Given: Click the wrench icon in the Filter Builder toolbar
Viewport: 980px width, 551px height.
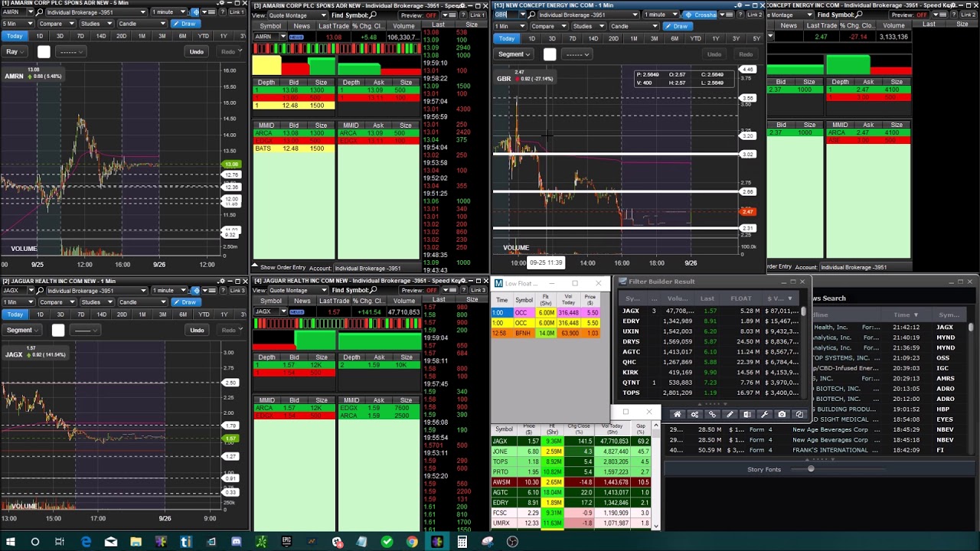Looking at the screenshot, I should tap(764, 415).
